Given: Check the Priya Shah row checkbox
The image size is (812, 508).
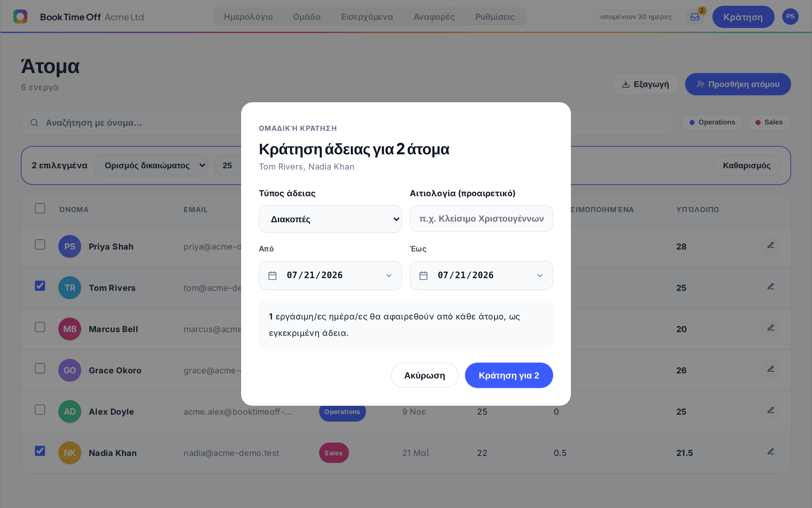Looking at the screenshot, I should coord(40,244).
